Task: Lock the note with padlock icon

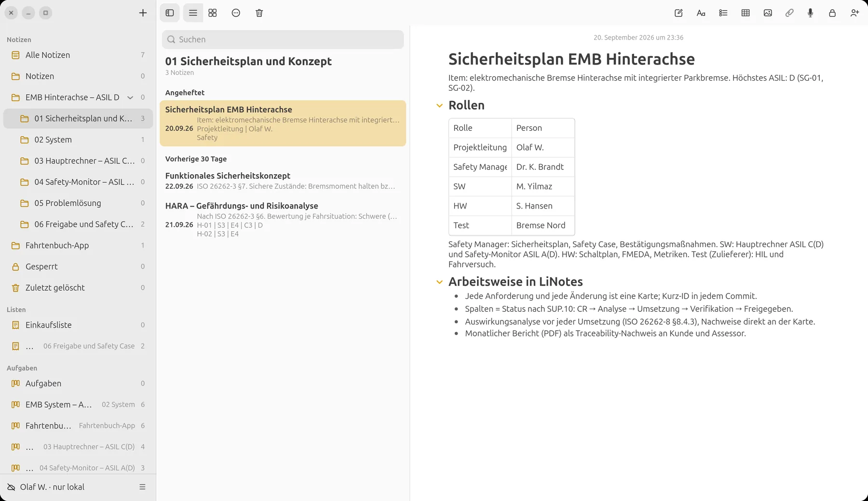Action: (x=832, y=13)
